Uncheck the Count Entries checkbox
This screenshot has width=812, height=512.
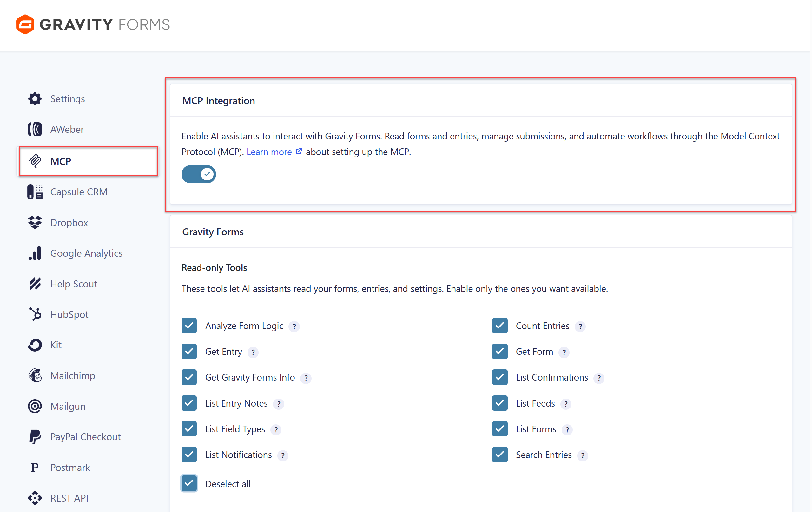click(x=500, y=326)
